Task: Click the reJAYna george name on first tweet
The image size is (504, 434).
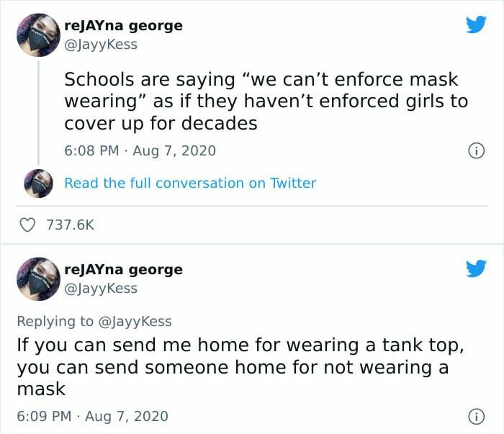Action: click(x=123, y=26)
